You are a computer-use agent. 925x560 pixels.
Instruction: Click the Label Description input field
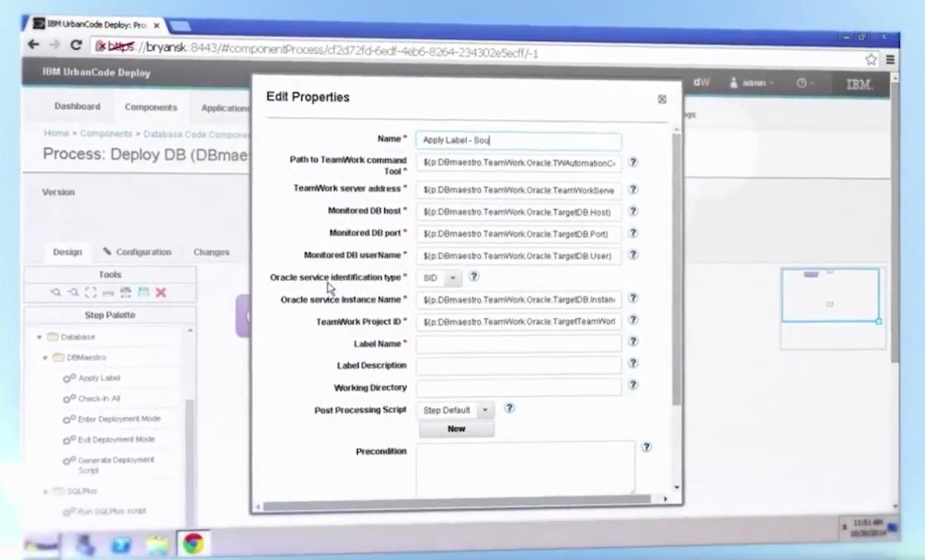click(x=518, y=366)
